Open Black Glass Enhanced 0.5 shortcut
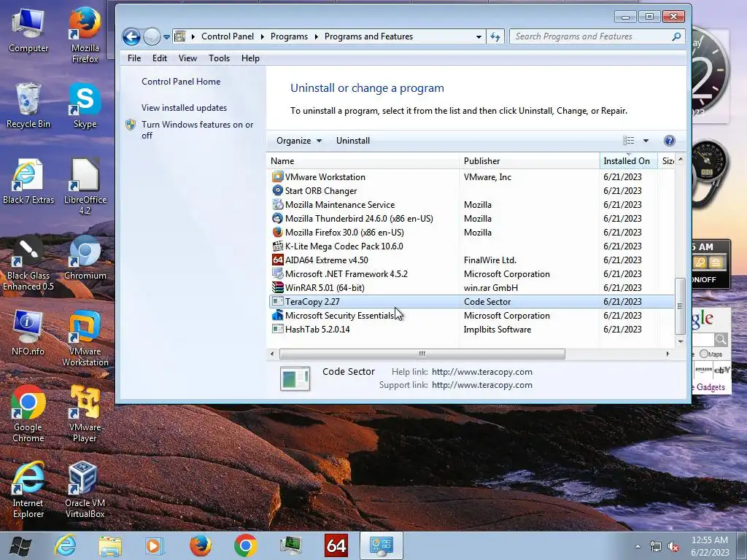Image resolution: width=747 pixels, height=560 pixels. [x=28, y=262]
